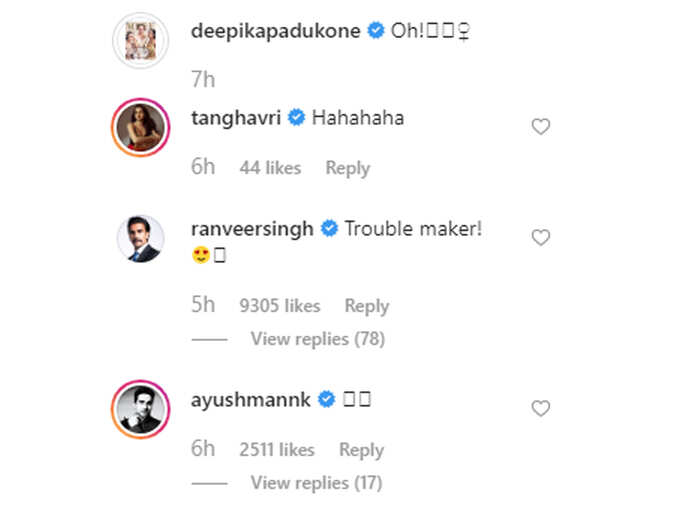Reply to ranveersingh's comment
The image size is (680, 510).
pyautogui.click(x=367, y=306)
